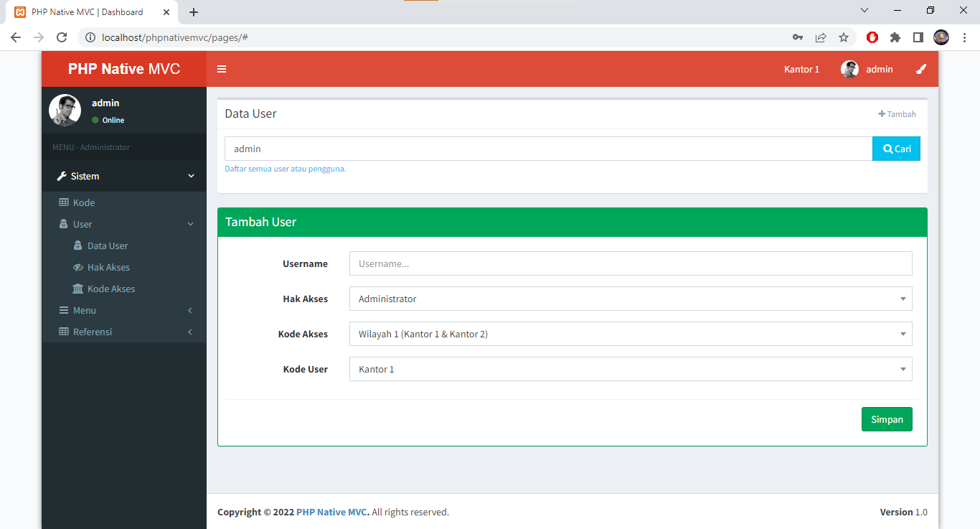Image resolution: width=980 pixels, height=529 pixels.
Task: Open the Hak Akses dropdown showing Administrator
Action: click(x=631, y=299)
